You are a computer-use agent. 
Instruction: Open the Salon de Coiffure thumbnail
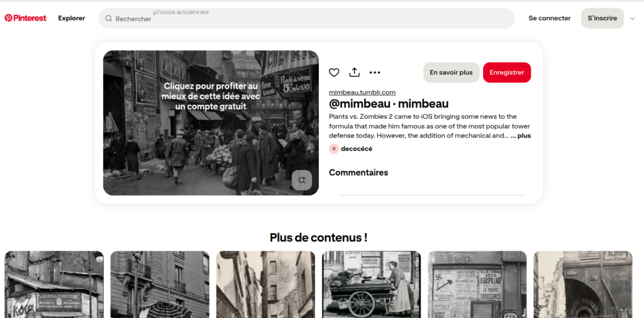[54, 285]
